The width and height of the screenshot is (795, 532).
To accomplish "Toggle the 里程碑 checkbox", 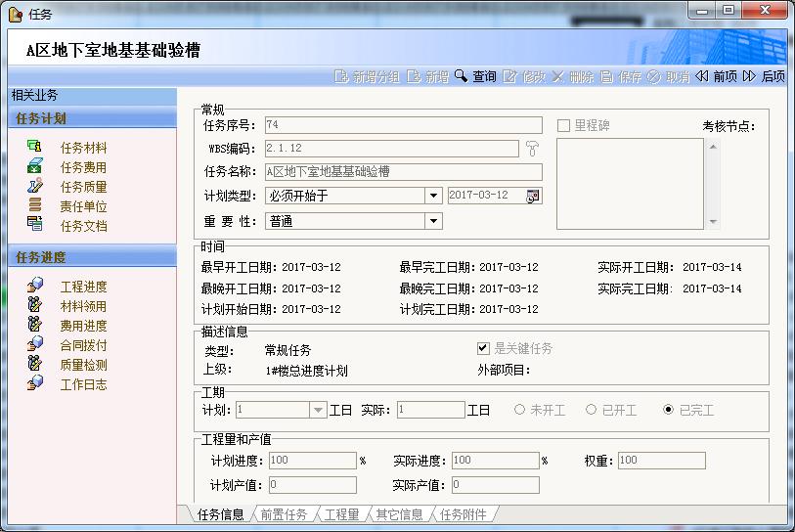I will tap(563, 125).
